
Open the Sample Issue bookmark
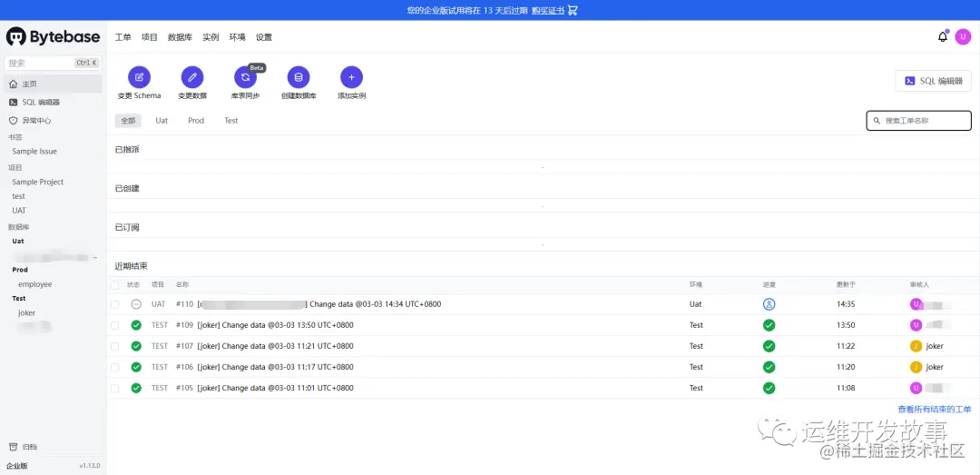pyautogui.click(x=34, y=151)
